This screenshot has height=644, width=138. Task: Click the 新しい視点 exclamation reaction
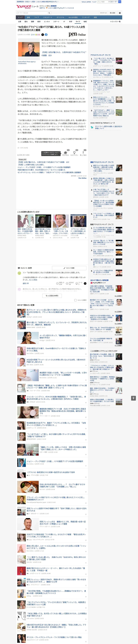[x=83, y=153]
